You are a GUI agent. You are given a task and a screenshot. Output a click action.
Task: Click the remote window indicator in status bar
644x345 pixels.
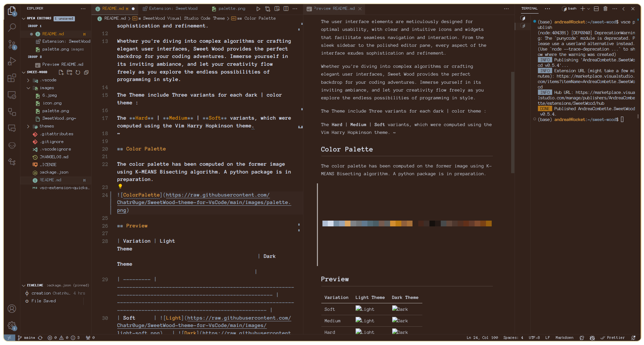click(x=9, y=338)
